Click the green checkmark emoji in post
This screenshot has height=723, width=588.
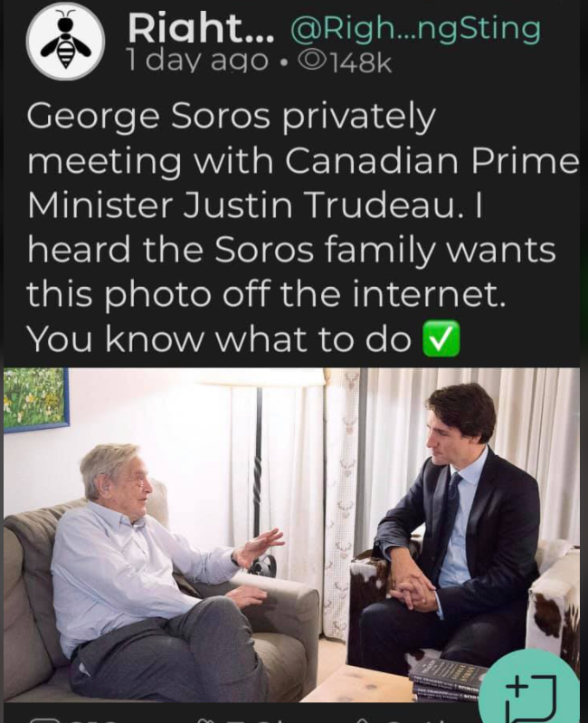(x=441, y=338)
